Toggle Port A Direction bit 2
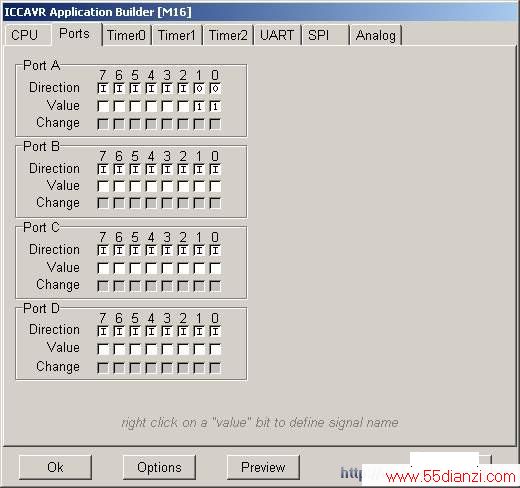Image resolution: width=520 pixels, height=488 pixels. 183,89
